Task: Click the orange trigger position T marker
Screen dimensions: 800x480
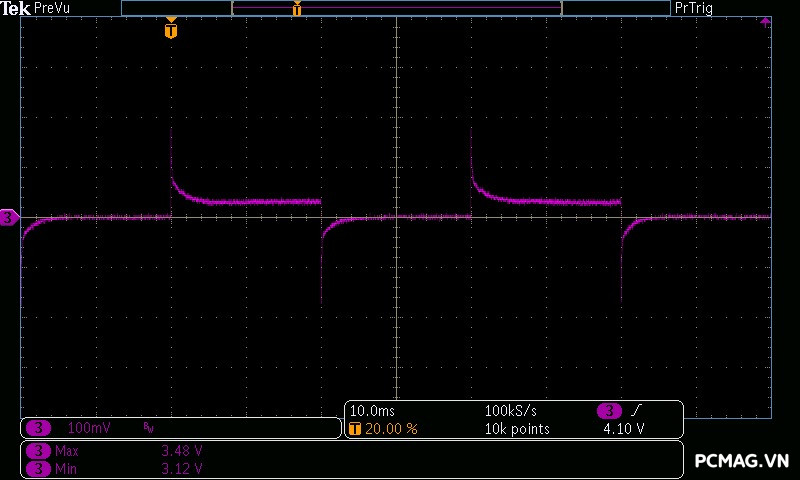Action: [171, 30]
